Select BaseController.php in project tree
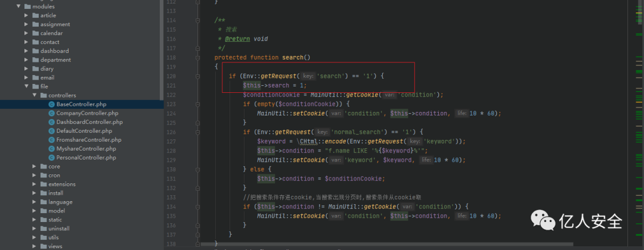The image size is (644, 250). [82, 104]
